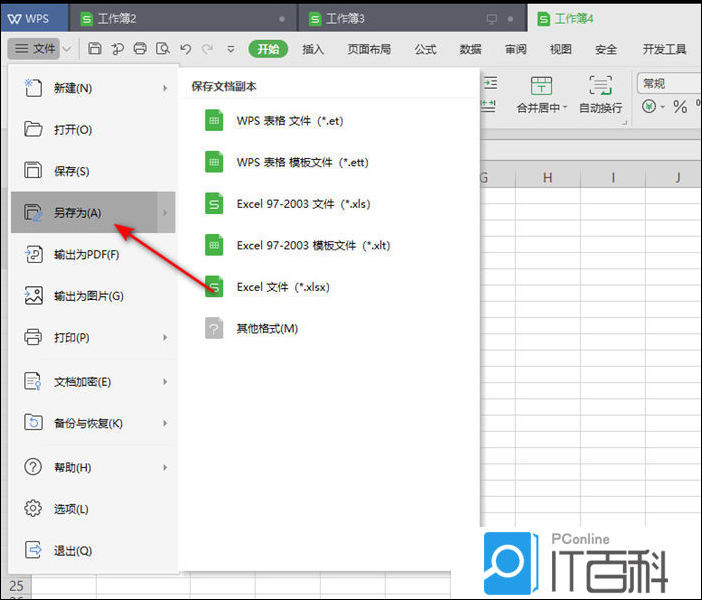Screen dimensions: 702x600
Task: Choose 输出为图片(G) menu entry
Action: click(x=93, y=296)
